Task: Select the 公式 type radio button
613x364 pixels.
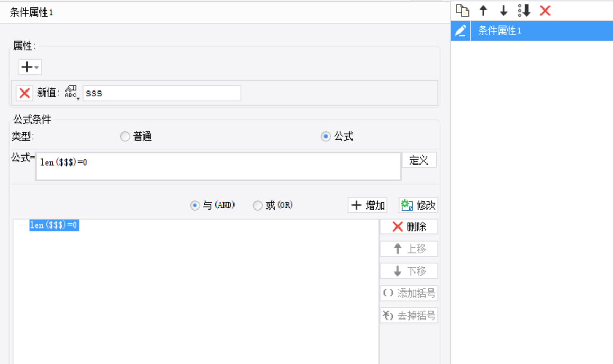Action: [325, 136]
